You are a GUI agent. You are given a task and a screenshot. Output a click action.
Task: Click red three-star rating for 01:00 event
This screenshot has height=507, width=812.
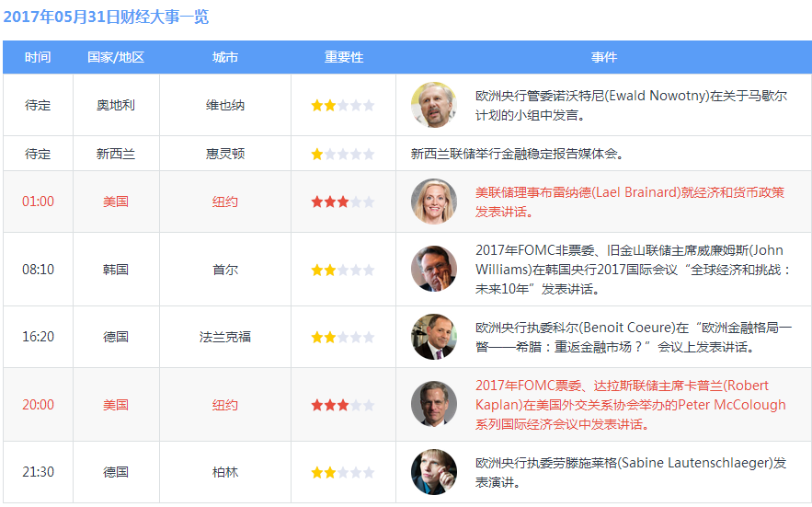pos(343,202)
